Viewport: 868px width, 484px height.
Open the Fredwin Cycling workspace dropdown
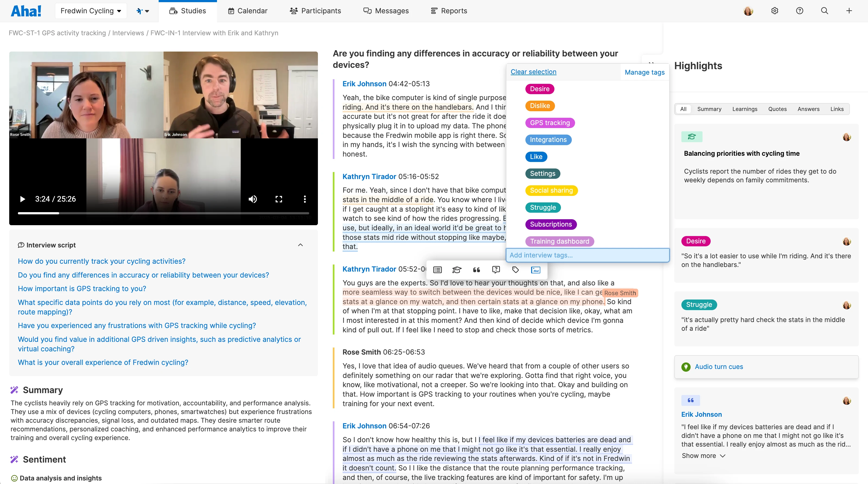click(91, 11)
